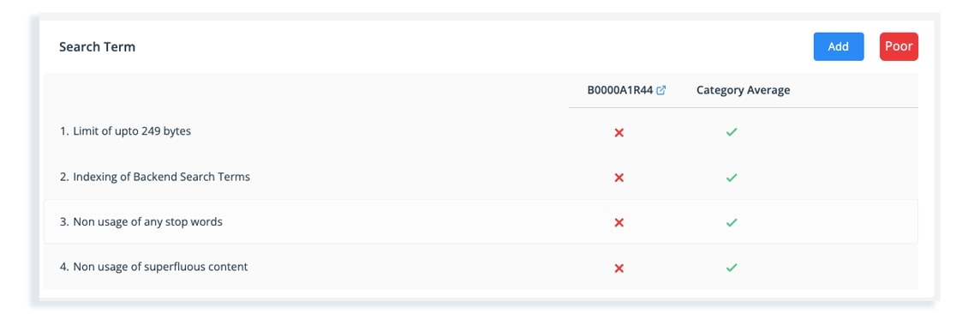Screen dimensions: 980x314
Task: Click the table header row area
Action: (x=481, y=90)
